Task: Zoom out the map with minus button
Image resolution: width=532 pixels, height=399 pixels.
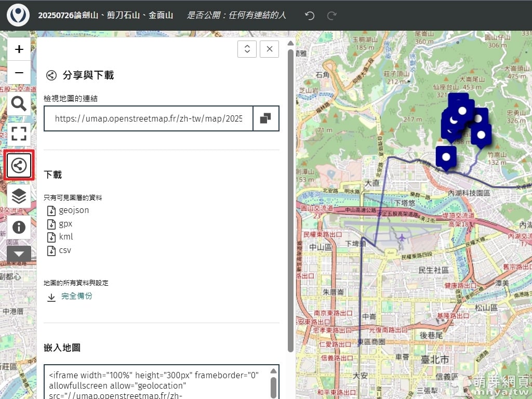Action: click(19, 73)
